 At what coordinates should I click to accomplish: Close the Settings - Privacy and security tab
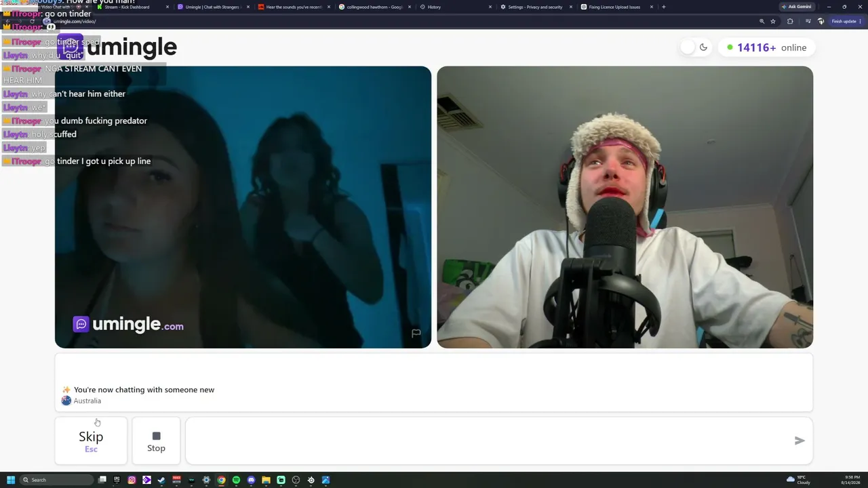(x=571, y=7)
